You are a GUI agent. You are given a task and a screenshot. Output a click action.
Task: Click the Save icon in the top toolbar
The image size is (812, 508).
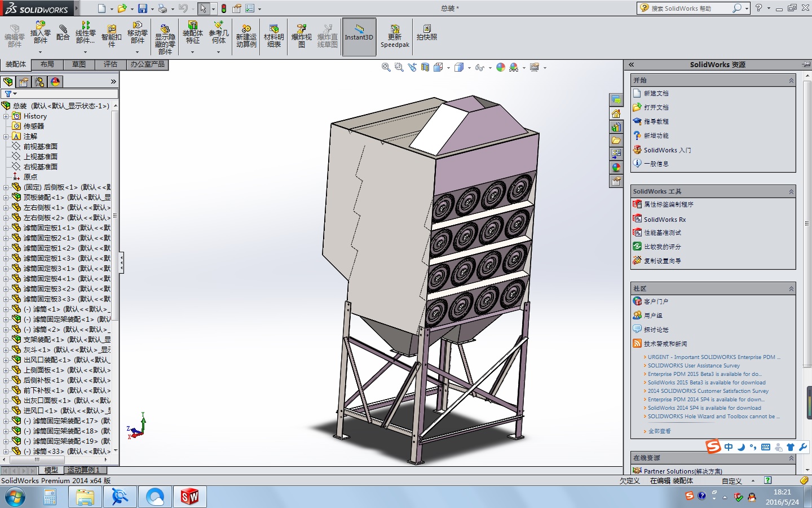(143, 8)
